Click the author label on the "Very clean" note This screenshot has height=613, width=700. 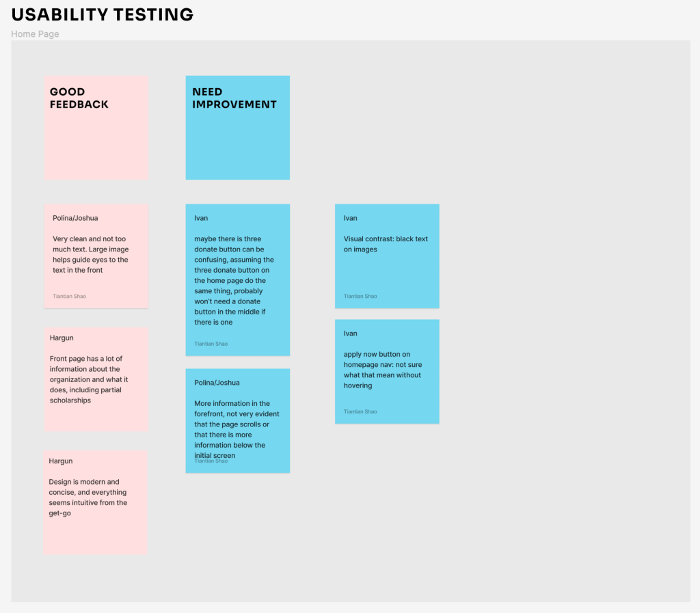point(70,297)
